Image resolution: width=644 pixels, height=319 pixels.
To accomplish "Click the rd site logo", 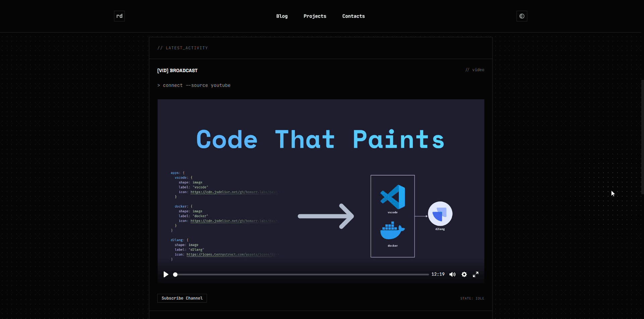I will click(119, 16).
